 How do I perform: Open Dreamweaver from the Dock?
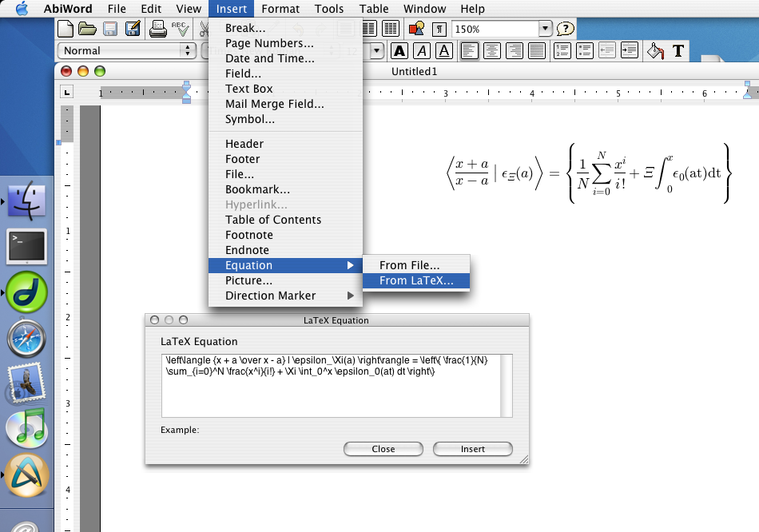26,292
